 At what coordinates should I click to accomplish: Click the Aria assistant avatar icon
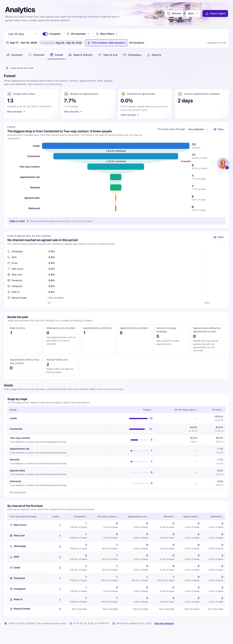[x=223, y=164]
